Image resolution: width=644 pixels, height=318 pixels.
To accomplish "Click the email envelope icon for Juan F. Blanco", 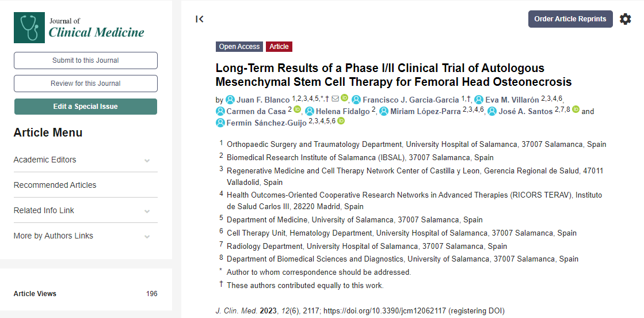I will pyautogui.click(x=335, y=99).
